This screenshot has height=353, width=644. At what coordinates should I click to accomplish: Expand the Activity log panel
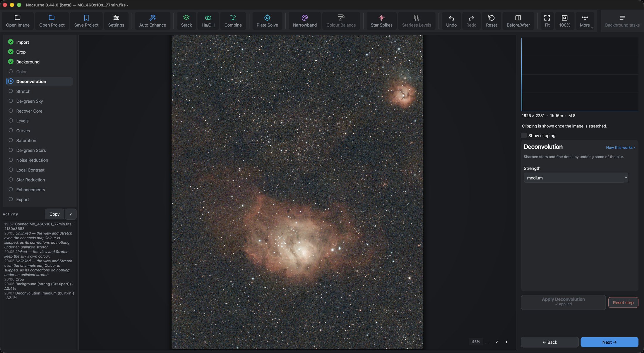pos(71,214)
